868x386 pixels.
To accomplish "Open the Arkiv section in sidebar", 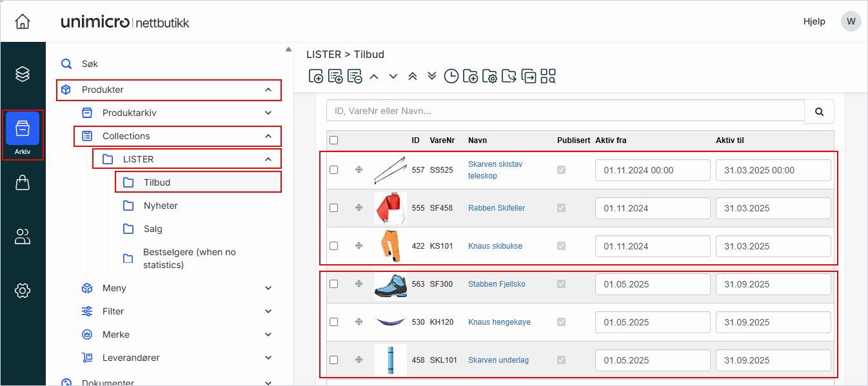I will 23,133.
